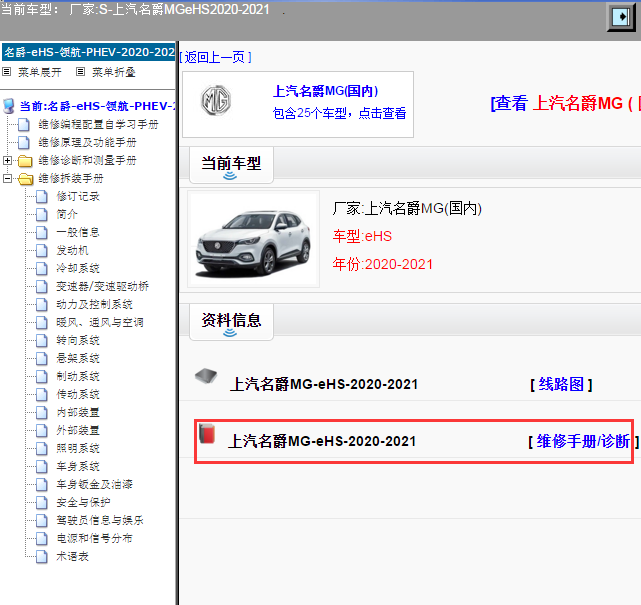Click document icon next to 维修原理及功能手册
Image resolution: width=641 pixels, height=605 pixels.
pyautogui.click(x=24, y=142)
